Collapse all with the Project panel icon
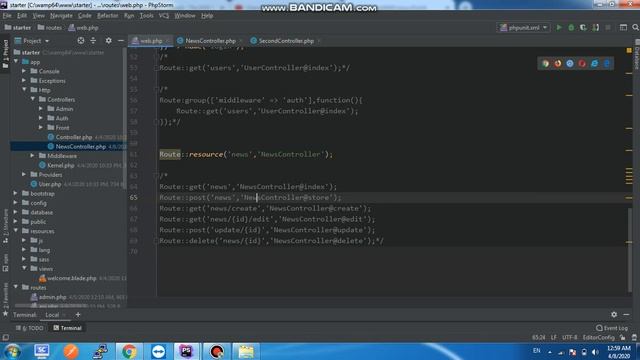This screenshot has height=360, width=640. [x=93, y=40]
